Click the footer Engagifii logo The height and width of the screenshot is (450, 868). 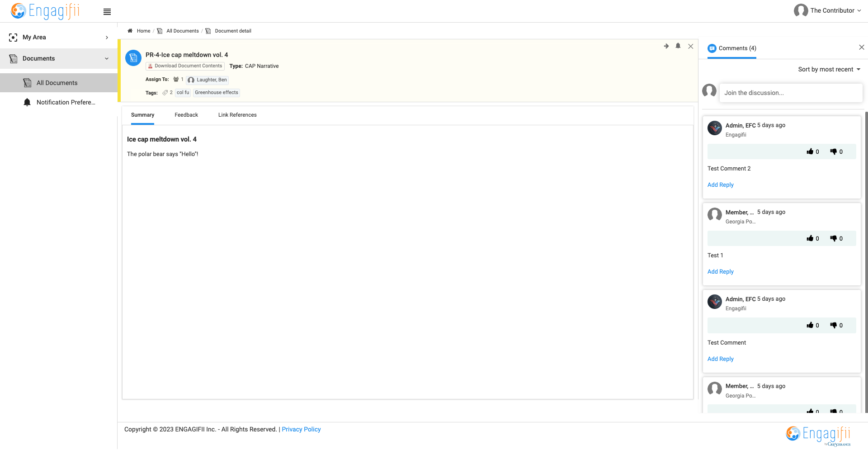point(818,435)
